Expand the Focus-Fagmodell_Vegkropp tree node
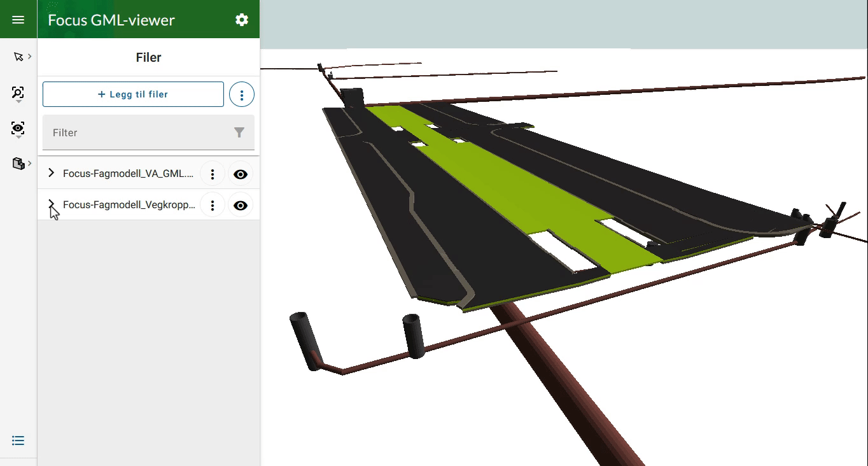 [52, 204]
